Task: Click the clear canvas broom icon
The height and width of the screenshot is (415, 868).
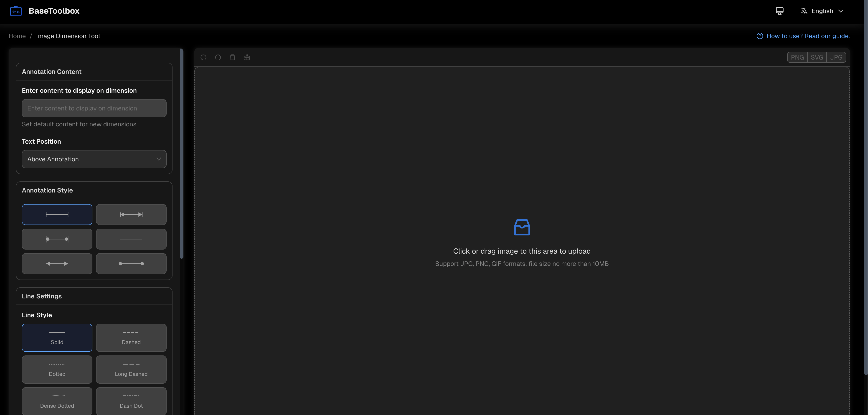Action: pos(247,57)
